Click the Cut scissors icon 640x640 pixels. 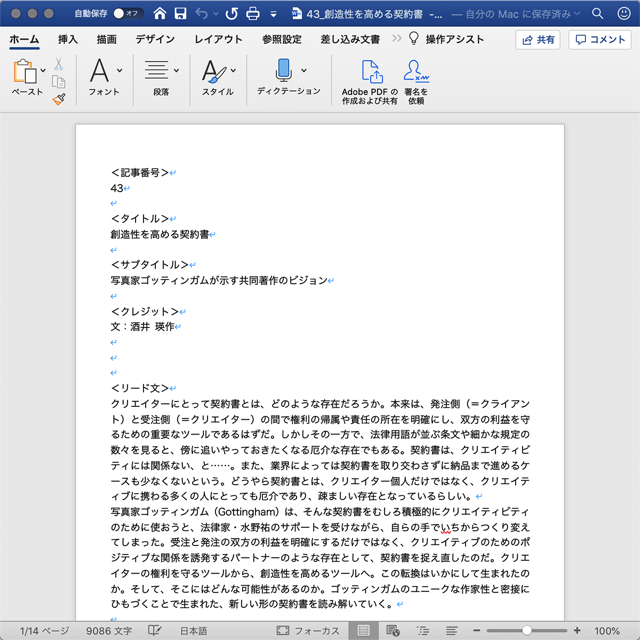point(58,64)
